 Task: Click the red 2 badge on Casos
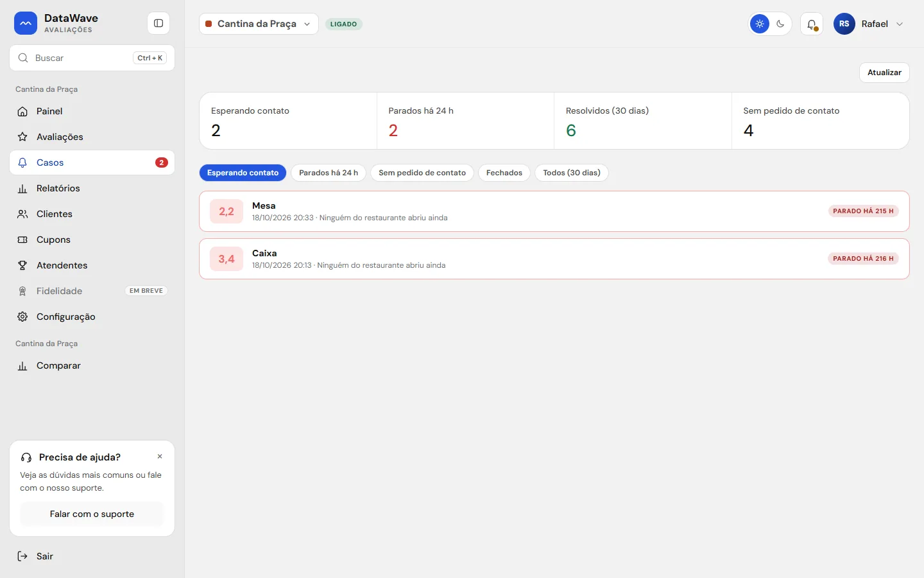(x=162, y=162)
